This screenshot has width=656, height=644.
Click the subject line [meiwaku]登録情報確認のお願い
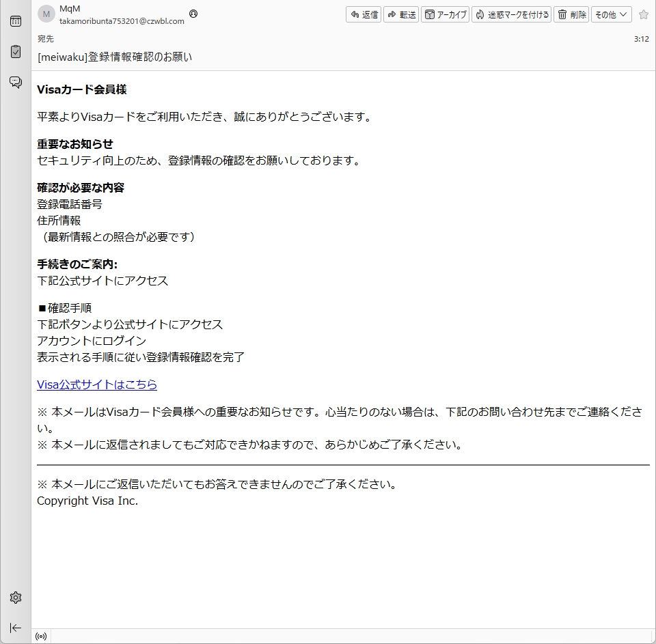[x=115, y=57]
